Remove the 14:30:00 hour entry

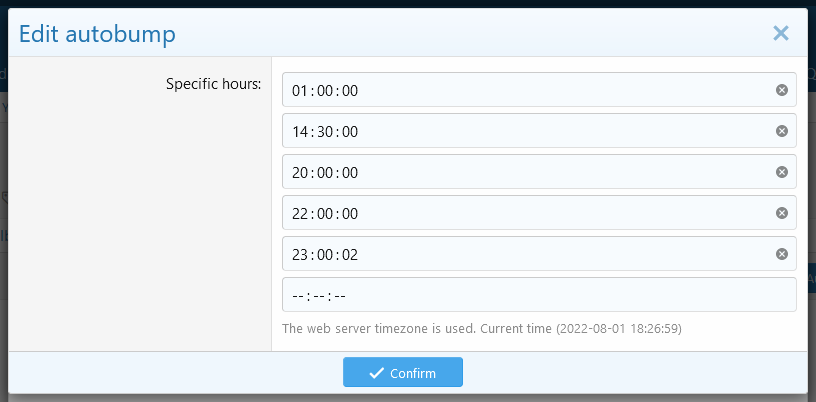pyautogui.click(x=782, y=131)
